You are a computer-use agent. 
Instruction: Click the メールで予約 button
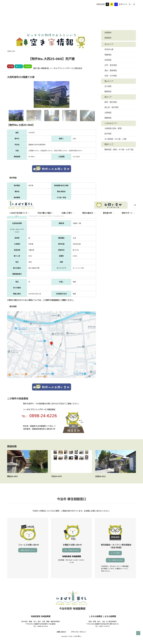click(115, 553)
